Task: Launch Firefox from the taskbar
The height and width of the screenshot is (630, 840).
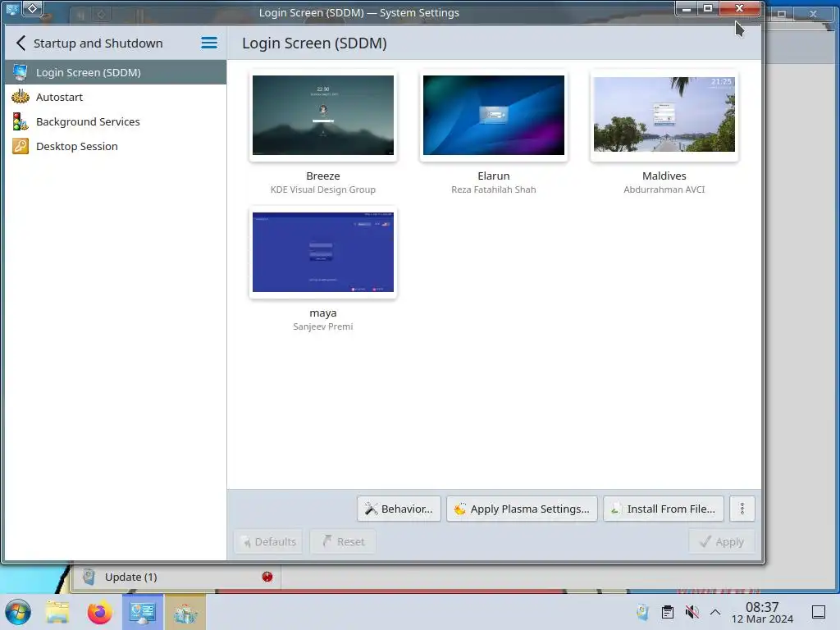Action: pyautogui.click(x=99, y=612)
